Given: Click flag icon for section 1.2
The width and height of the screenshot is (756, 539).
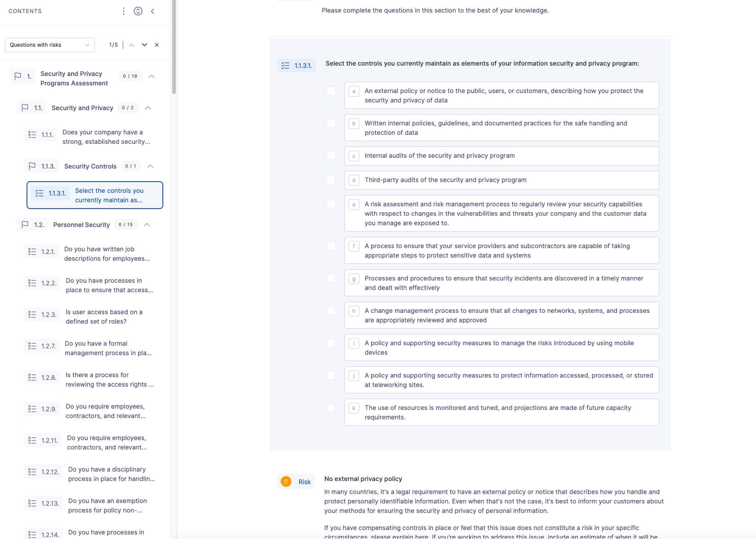Looking at the screenshot, I should (25, 225).
